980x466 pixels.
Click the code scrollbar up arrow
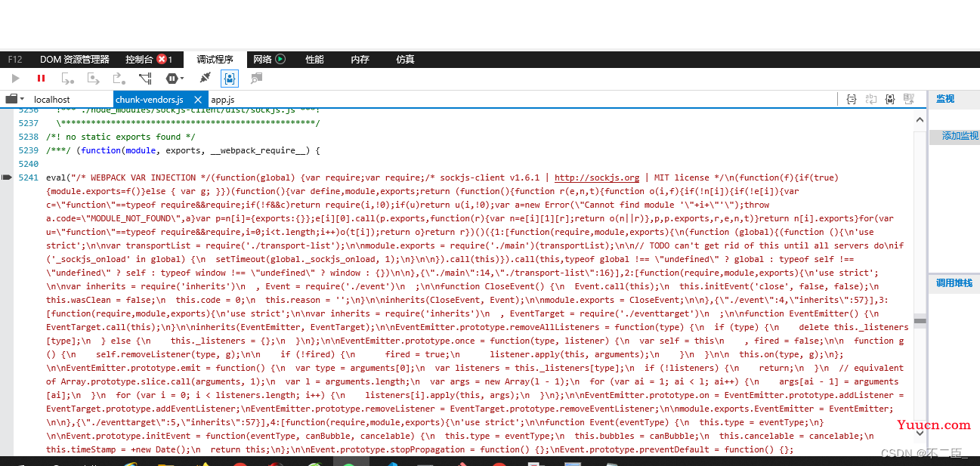point(920,119)
